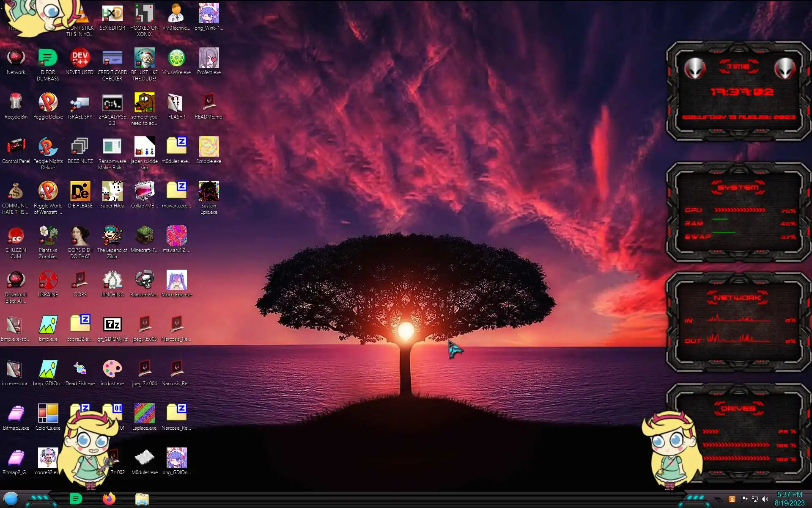Screen dimensions: 812x508
Task: Select the intdust.exe paint palette icon
Action: [x=112, y=370]
